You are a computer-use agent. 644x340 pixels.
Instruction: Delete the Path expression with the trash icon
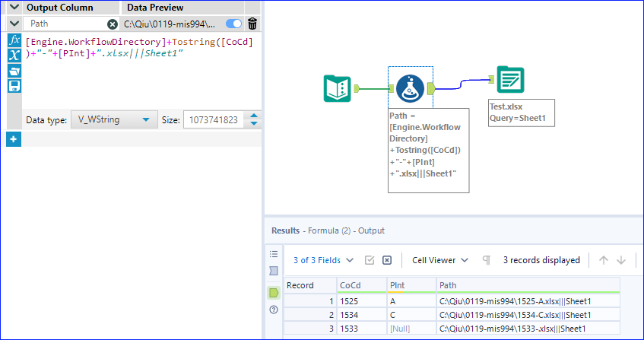tap(252, 24)
